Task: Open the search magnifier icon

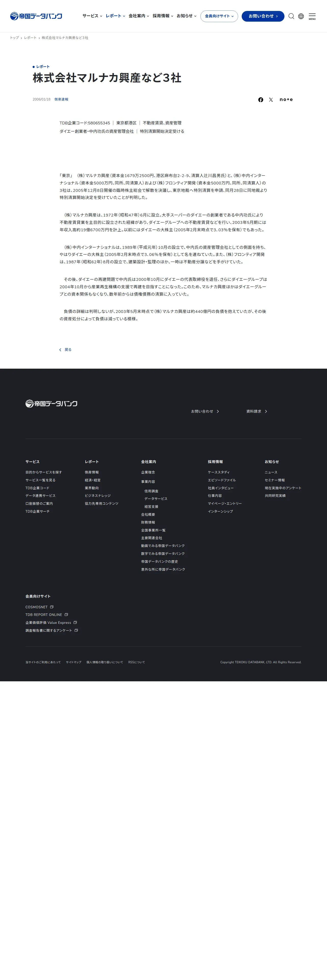Action: [291, 16]
